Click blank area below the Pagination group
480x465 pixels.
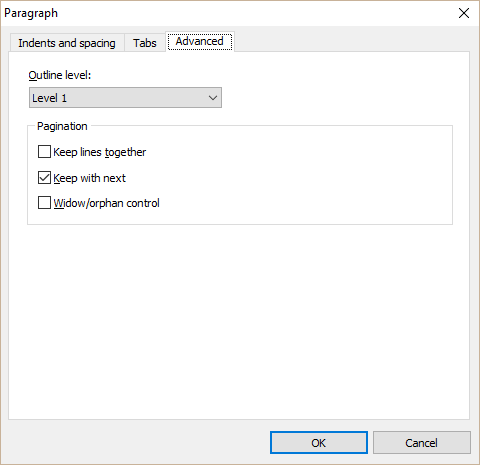238,320
